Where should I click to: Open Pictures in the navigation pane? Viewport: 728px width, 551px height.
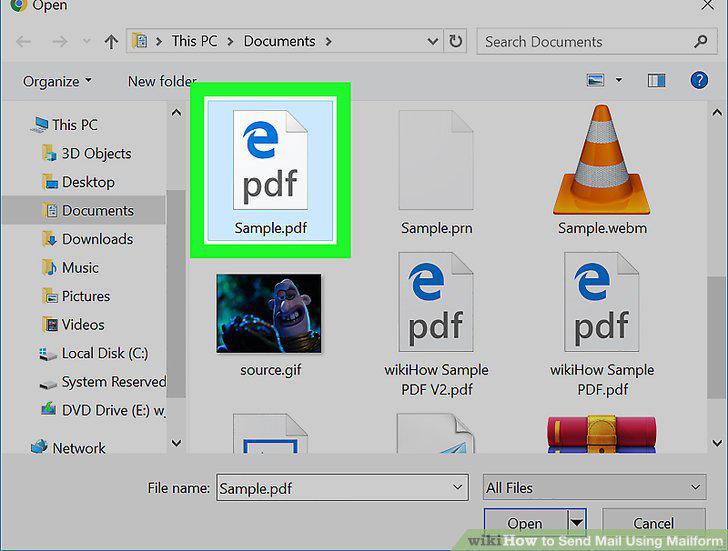coord(76,296)
